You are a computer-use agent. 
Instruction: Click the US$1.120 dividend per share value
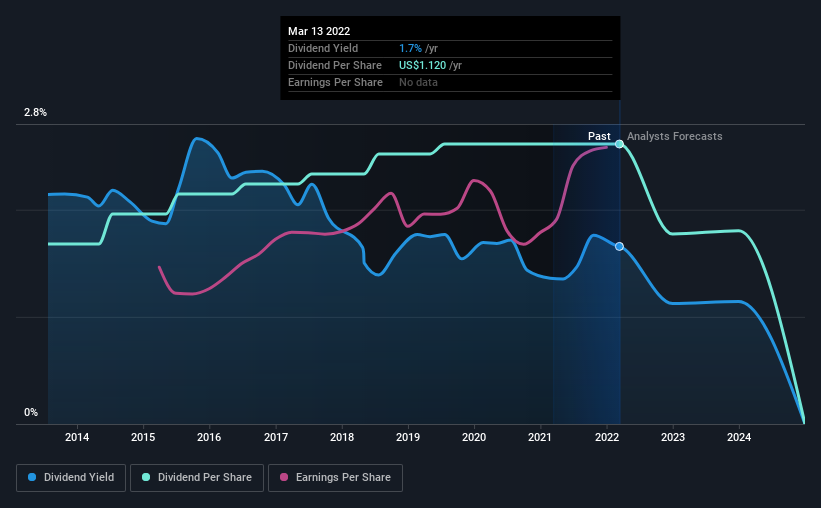[x=423, y=65]
